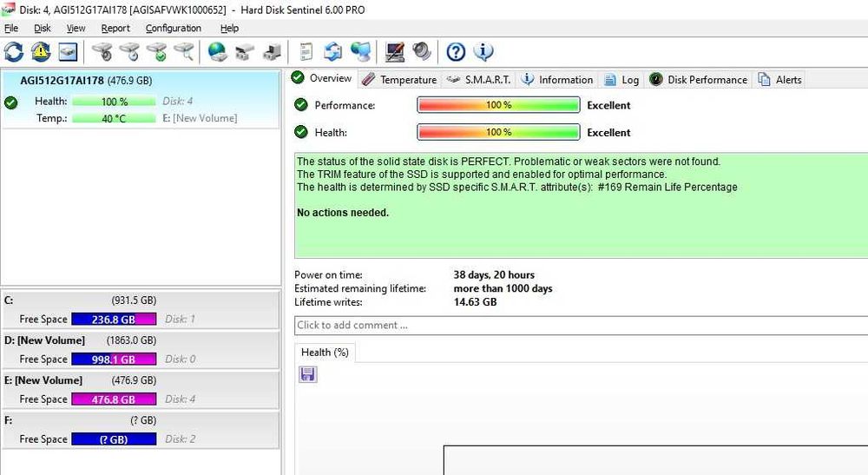Click the two-drives toolbar icon
868x475 pixels.
coord(244,52)
